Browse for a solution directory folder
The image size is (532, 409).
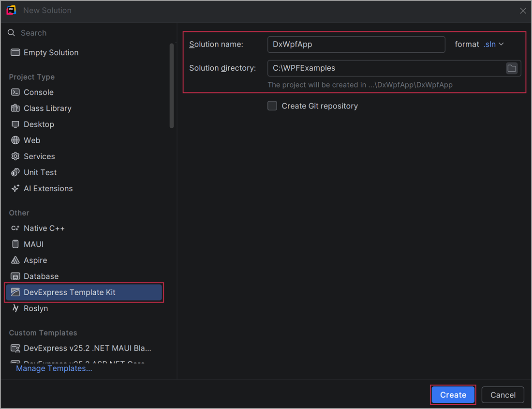pos(512,68)
